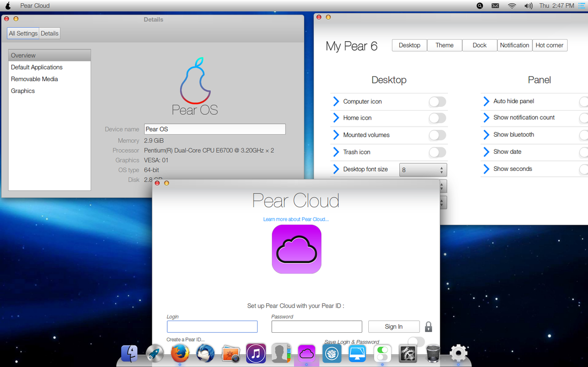Toggle the Mounted volumes switch
The height and width of the screenshot is (367, 588).
pyautogui.click(x=437, y=135)
